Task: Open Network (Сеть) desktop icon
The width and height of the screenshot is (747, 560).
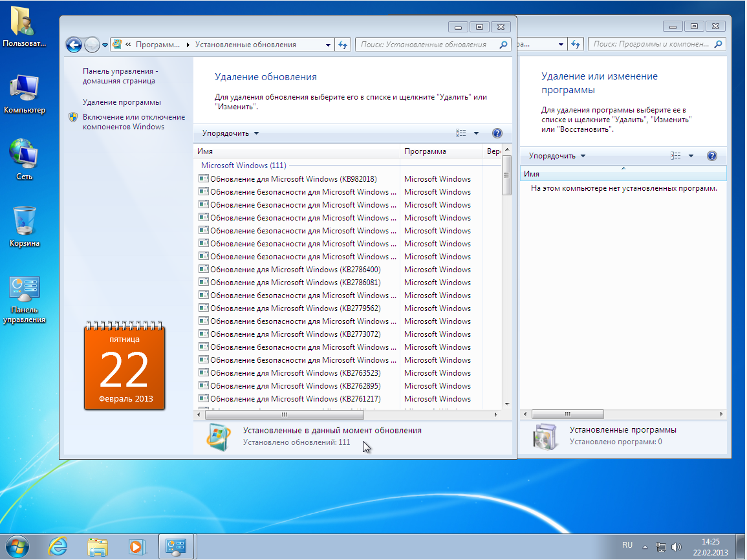Action: pyautogui.click(x=25, y=159)
